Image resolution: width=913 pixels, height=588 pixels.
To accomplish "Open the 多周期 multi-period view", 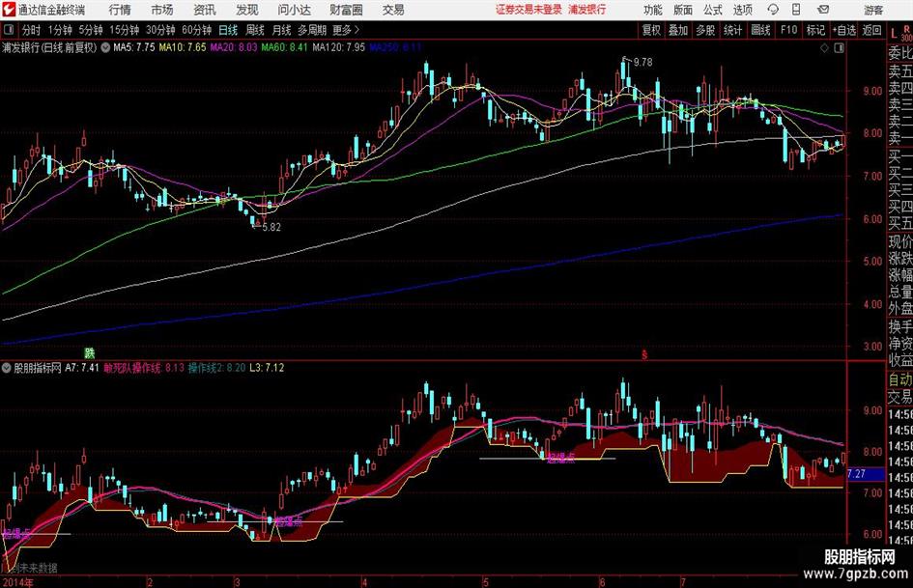I will [x=312, y=30].
